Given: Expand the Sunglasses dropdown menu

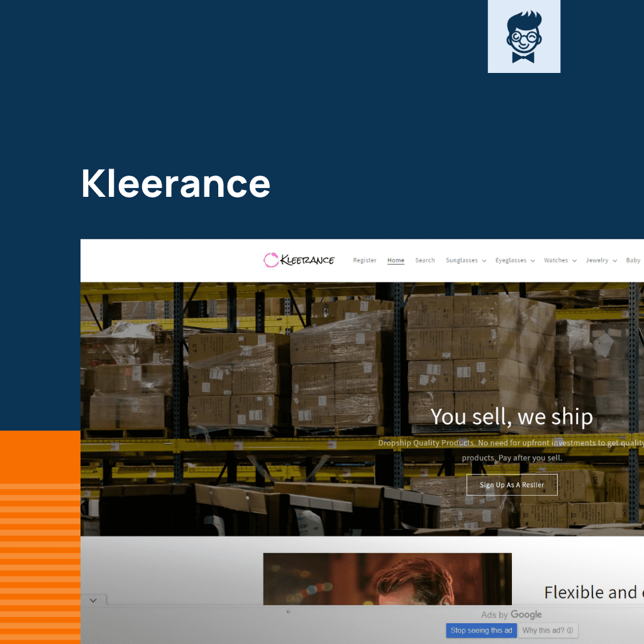Looking at the screenshot, I should coord(465,260).
